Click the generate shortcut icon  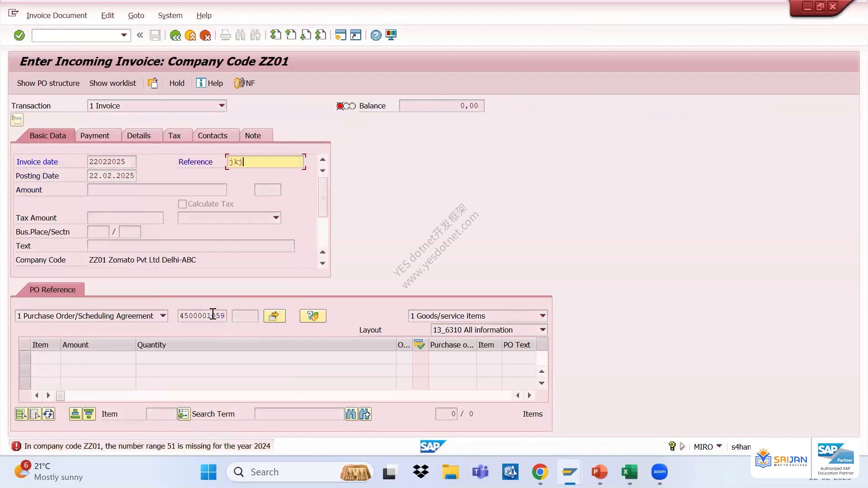(356, 35)
